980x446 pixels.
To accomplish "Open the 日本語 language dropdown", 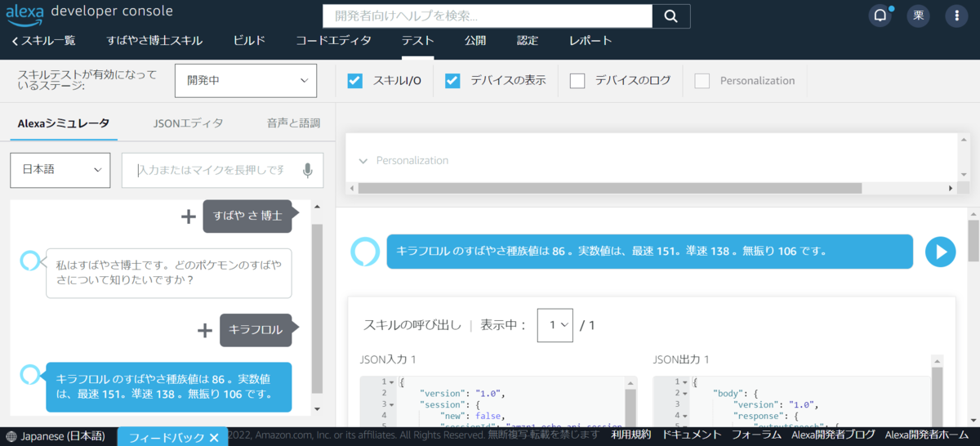I will [x=60, y=170].
